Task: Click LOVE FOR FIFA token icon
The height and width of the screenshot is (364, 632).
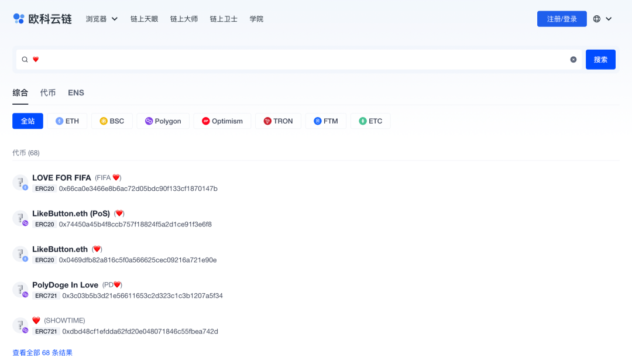Action: coord(20,183)
